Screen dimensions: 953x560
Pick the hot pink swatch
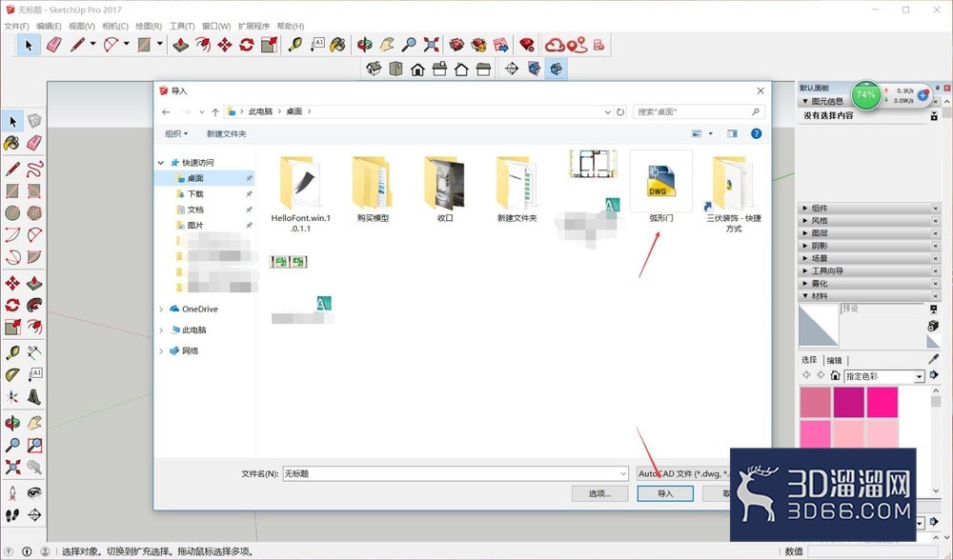point(882,402)
